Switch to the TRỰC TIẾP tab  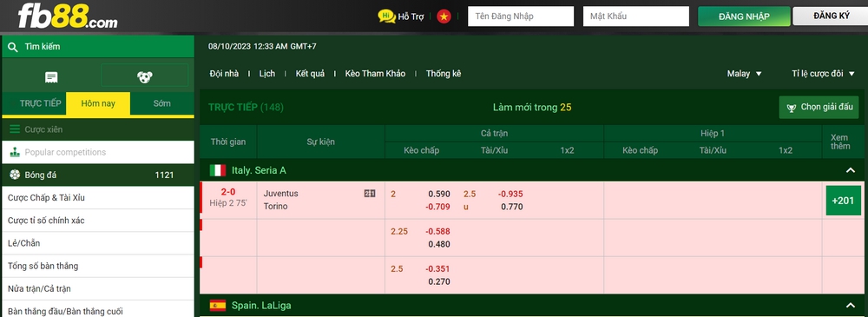coord(41,103)
